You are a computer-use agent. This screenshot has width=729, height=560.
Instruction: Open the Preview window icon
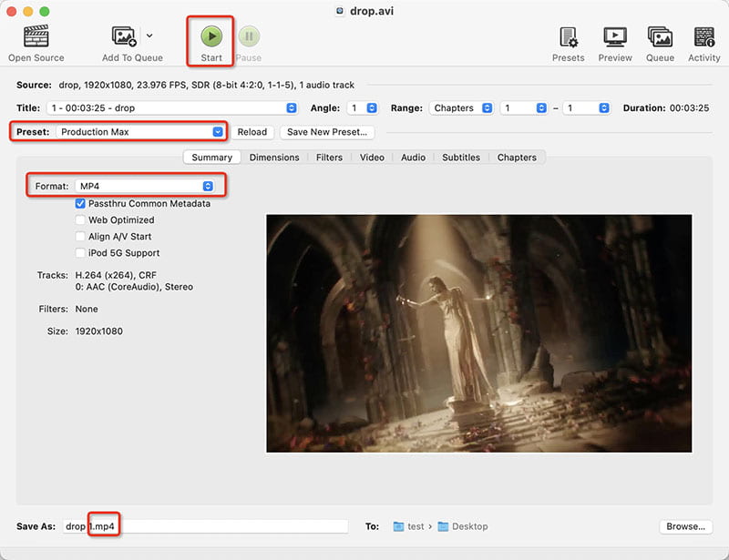(x=614, y=37)
